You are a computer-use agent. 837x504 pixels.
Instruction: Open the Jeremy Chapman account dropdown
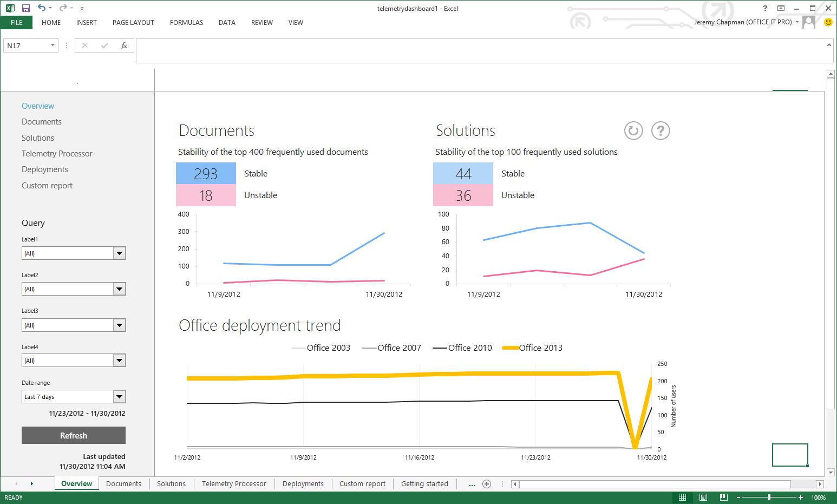click(x=797, y=22)
